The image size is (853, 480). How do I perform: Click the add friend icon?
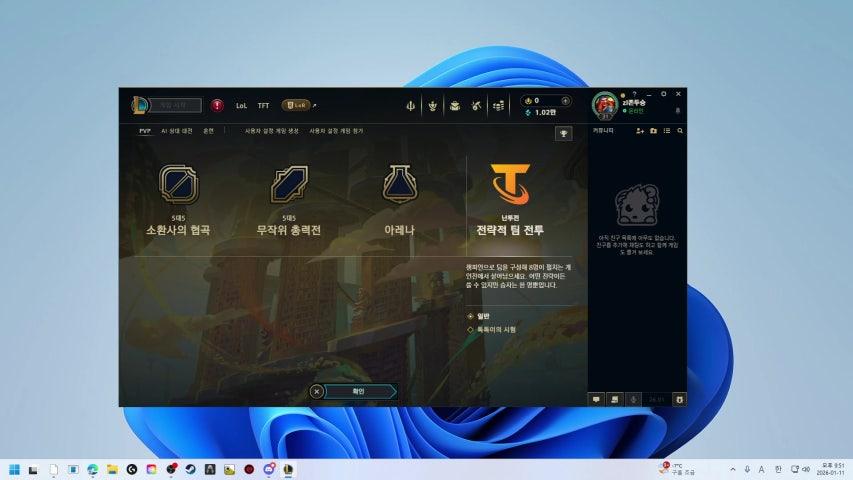pyautogui.click(x=640, y=131)
